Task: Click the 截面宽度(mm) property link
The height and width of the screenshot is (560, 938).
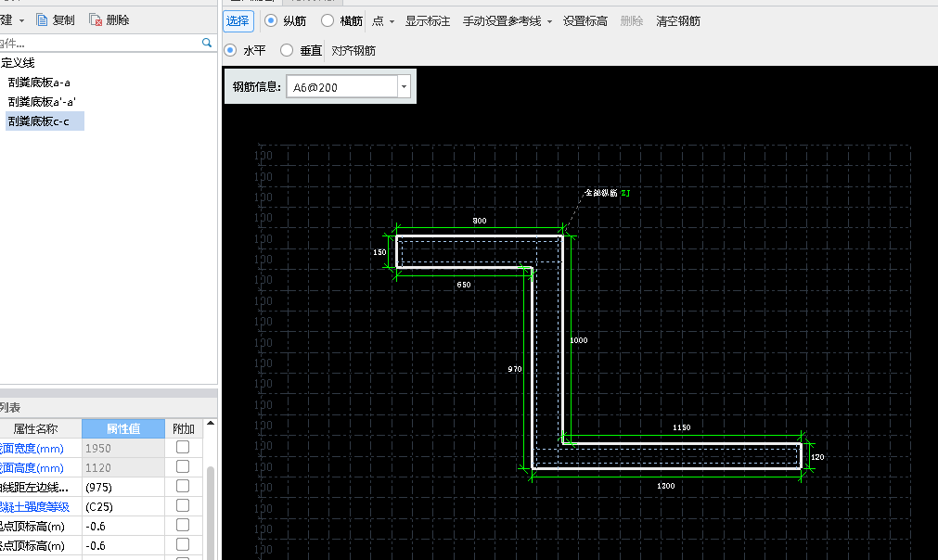Action: (32, 448)
